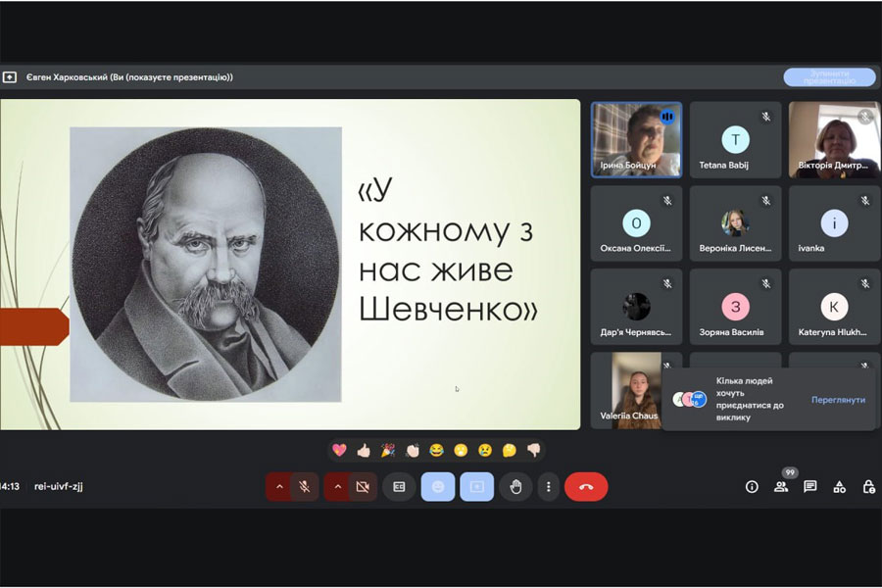Send the crying face reaction
Viewport: 882px width, 588px height.
click(x=485, y=450)
